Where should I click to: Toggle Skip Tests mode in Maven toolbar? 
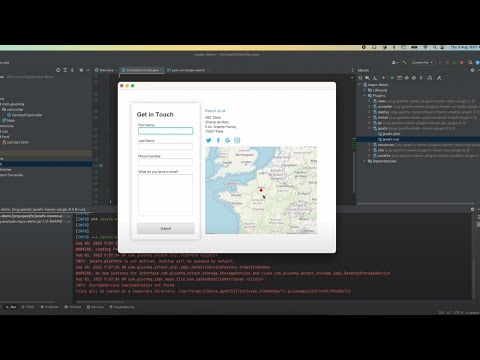click(x=414, y=78)
